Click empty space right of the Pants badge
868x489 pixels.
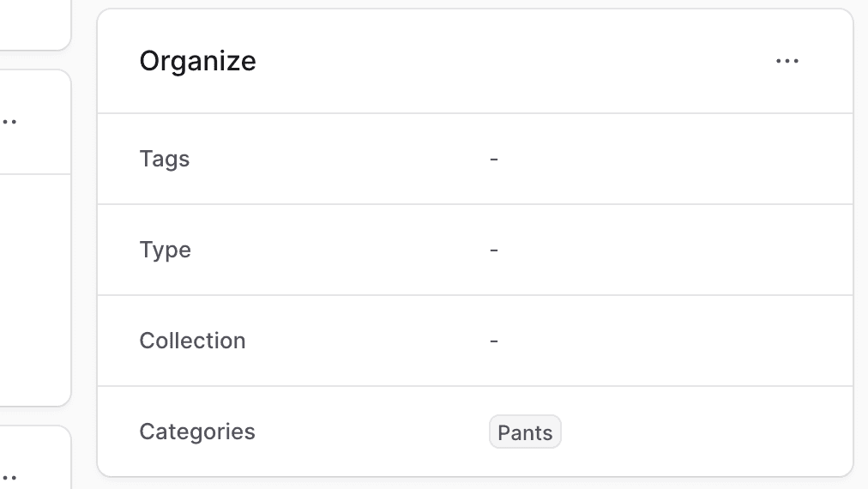coord(703,432)
